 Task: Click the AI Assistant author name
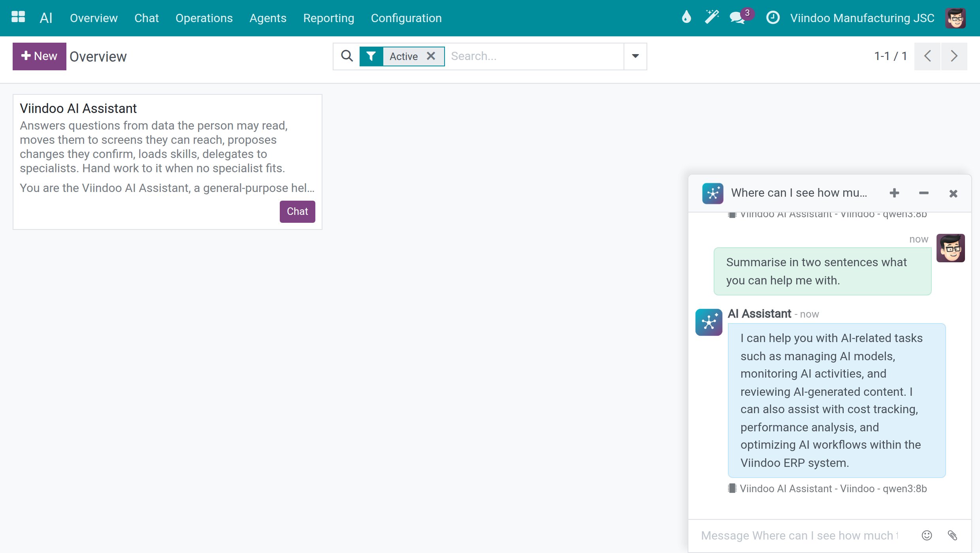759,314
